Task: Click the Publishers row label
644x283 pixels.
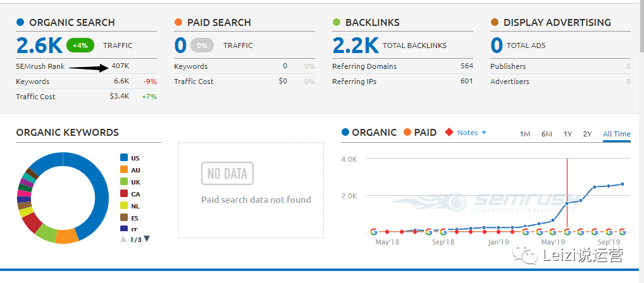Action: [508, 66]
